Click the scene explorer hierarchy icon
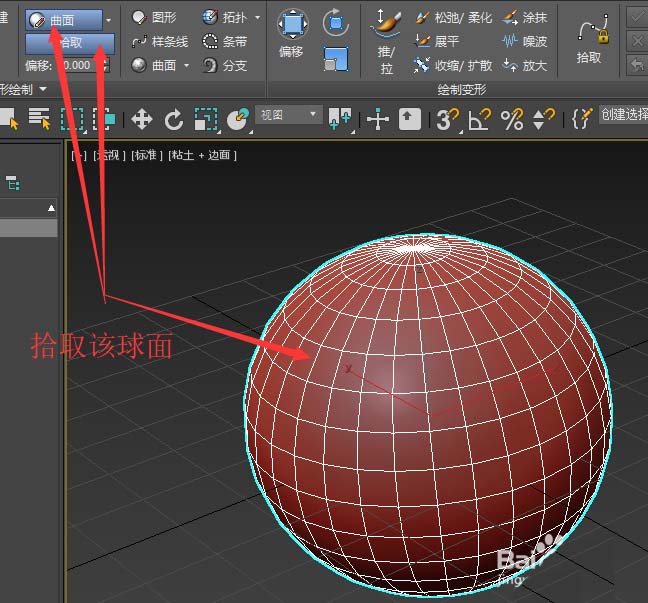Screen dimensions: 648x603 (x=12, y=183)
